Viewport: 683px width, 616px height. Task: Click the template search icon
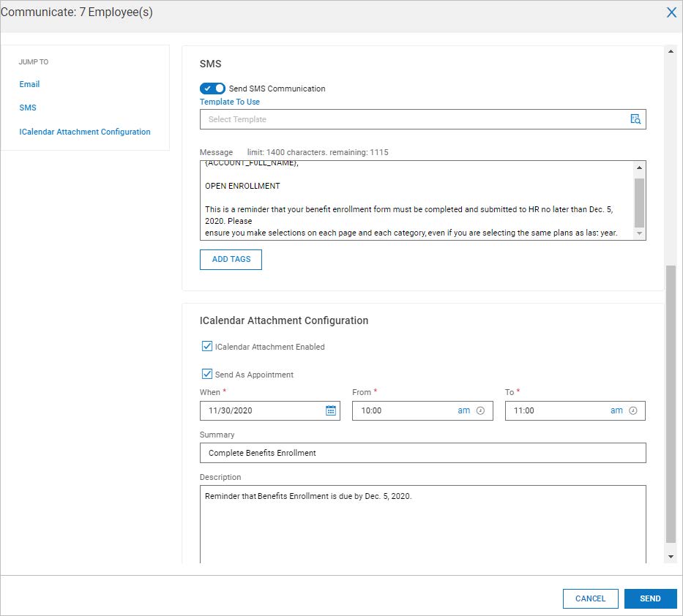point(635,119)
